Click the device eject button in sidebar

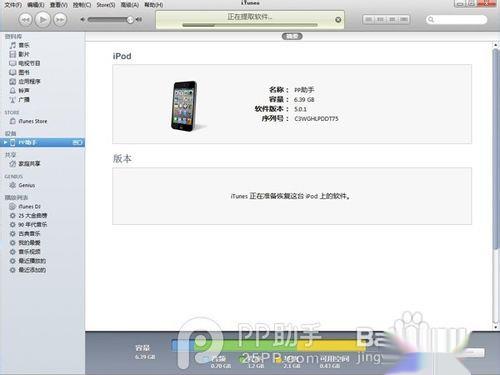(77, 142)
